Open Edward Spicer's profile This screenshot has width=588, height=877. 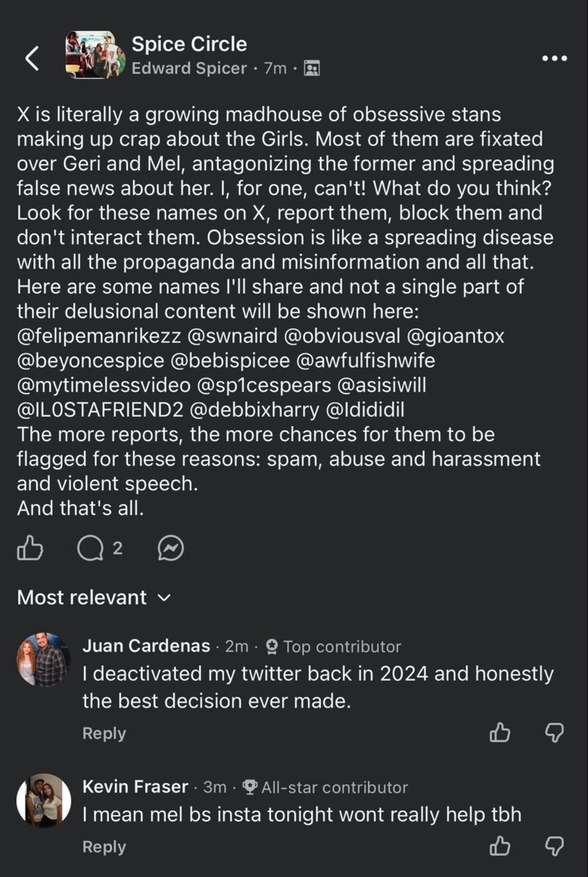click(x=191, y=69)
